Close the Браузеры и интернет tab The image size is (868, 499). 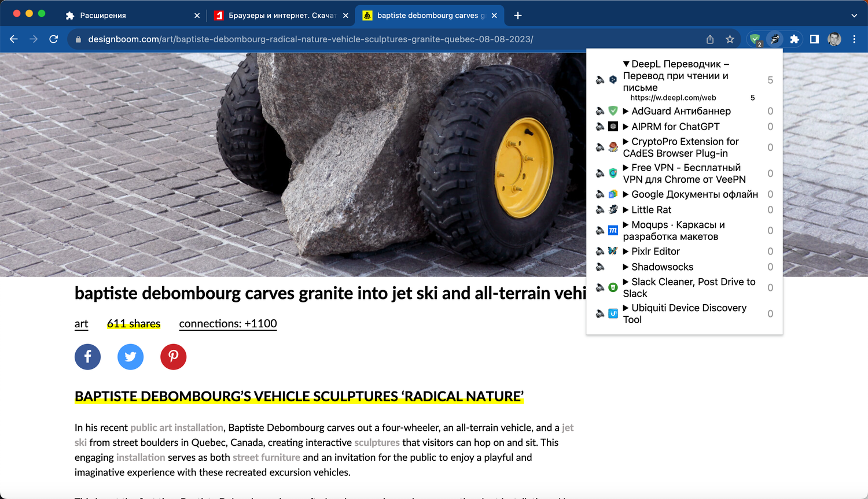[345, 16]
